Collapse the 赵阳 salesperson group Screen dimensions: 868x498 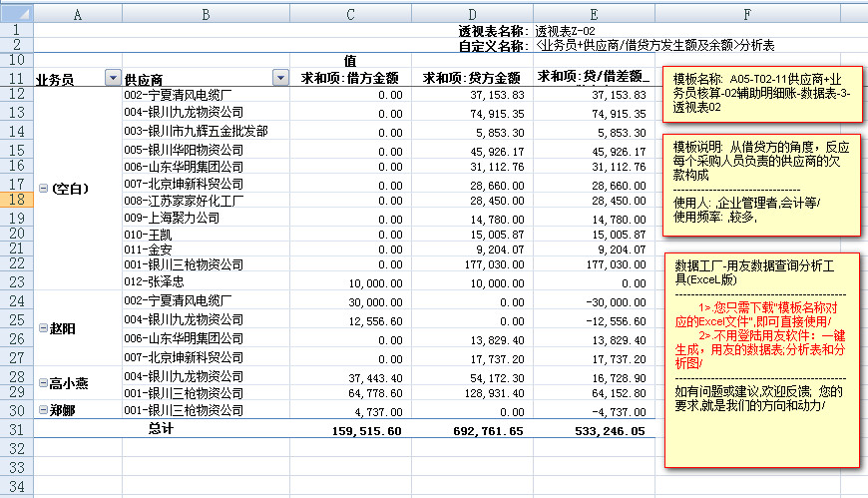(x=42, y=328)
